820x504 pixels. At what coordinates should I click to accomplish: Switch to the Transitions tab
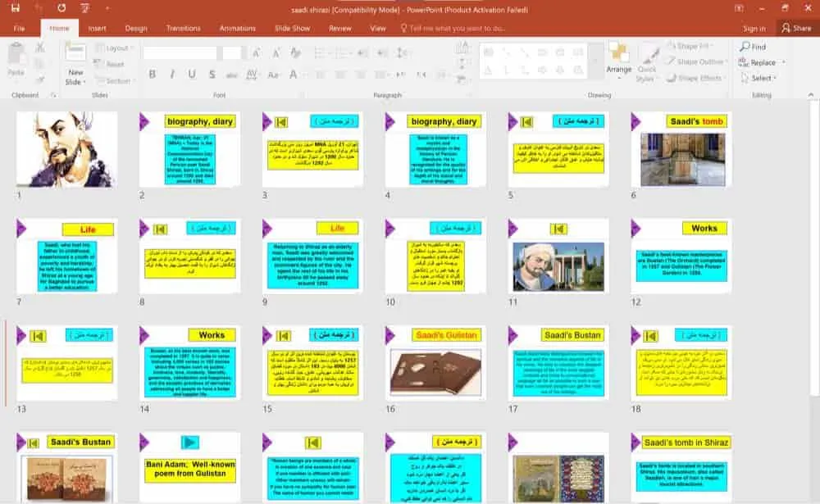pos(183,28)
